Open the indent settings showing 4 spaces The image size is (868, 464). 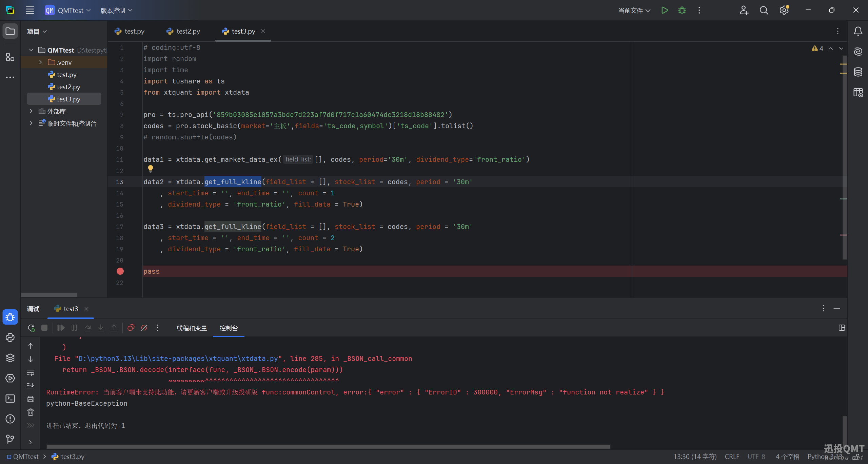coord(787,457)
